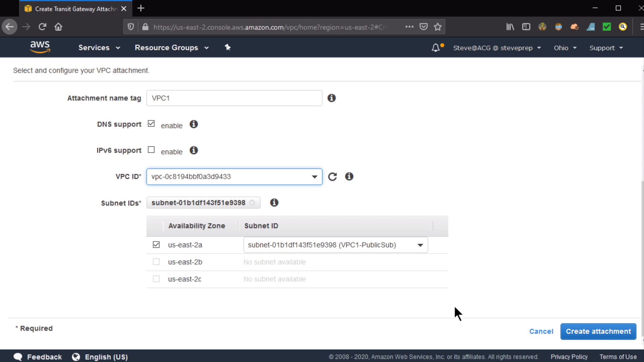
Task: Open the Services menu
Action: pos(99,48)
